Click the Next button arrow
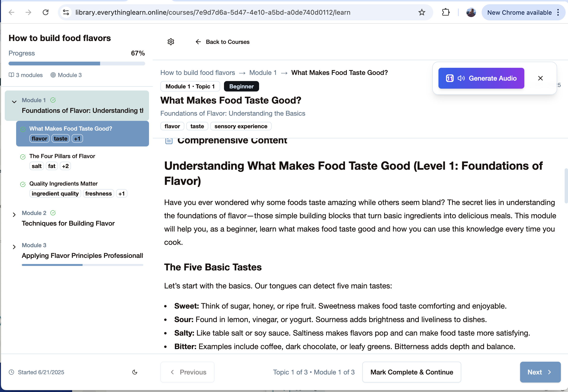The image size is (568, 392). (549, 372)
